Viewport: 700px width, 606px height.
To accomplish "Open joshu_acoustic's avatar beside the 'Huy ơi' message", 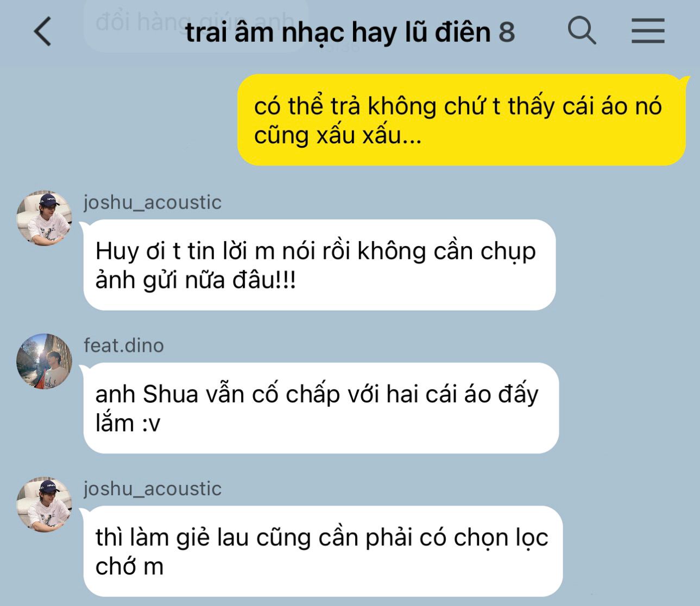I will pyautogui.click(x=44, y=218).
